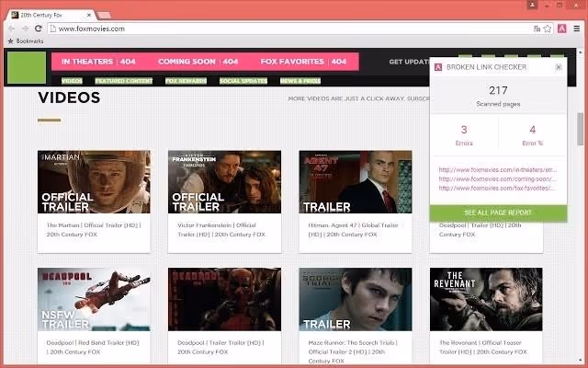
Task: Click the green site logo square
Action: (27, 67)
